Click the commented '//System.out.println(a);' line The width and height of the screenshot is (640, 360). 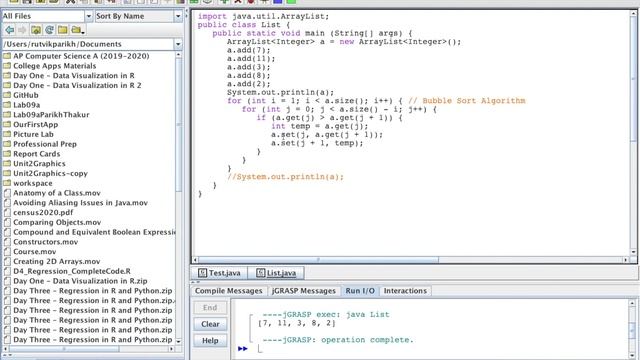point(285,177)
